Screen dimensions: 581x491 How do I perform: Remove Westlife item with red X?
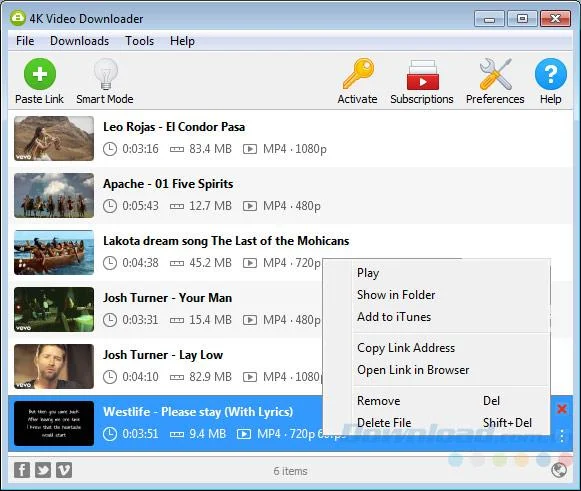[562, 409]
